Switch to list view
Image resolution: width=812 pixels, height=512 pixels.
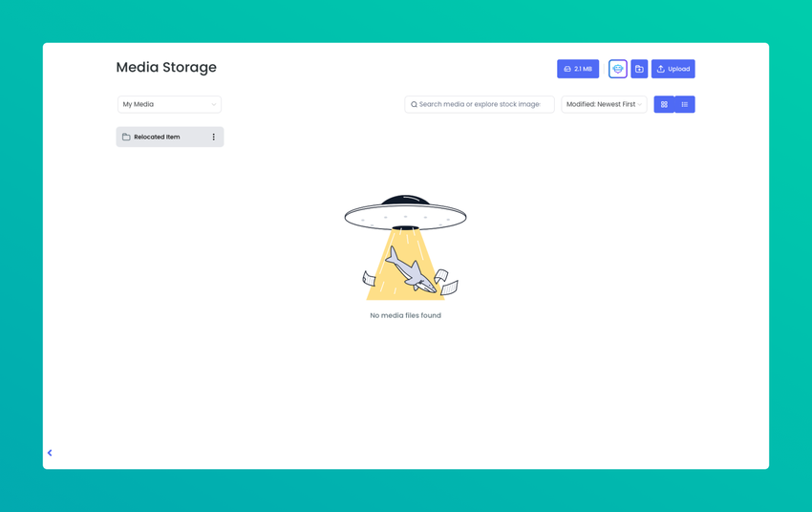pyautogui.click(x=685, y=104)
